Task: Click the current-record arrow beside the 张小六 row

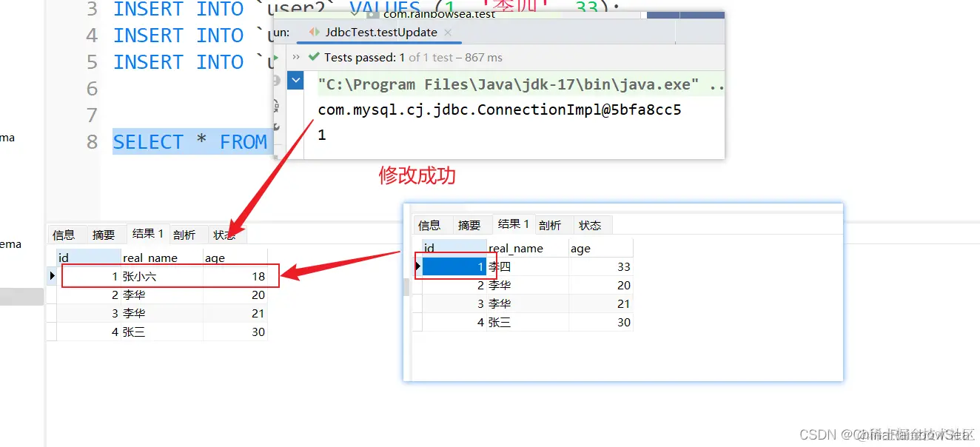Action: [x=52, y=276]
